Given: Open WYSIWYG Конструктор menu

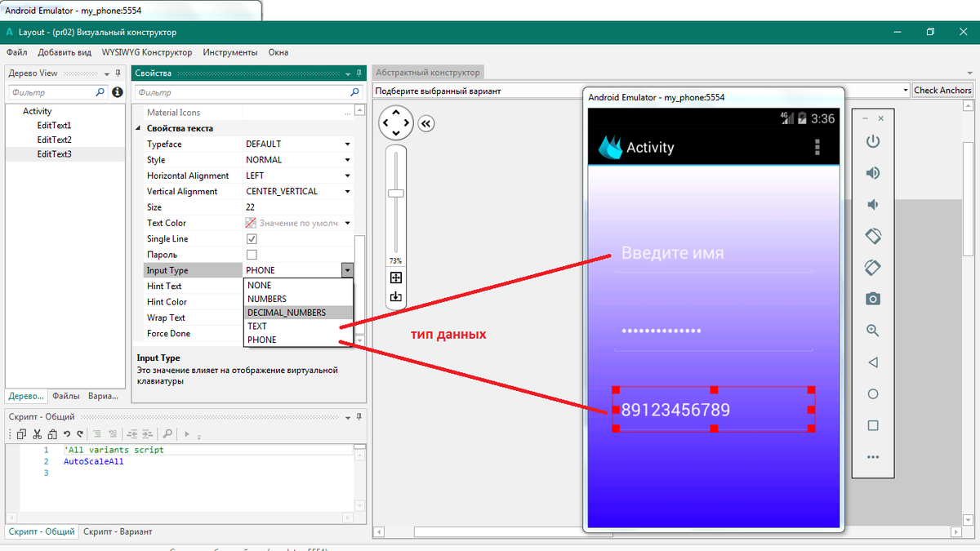Looking at the screenshot, I should pyautogui.click(x=147, y=52).
